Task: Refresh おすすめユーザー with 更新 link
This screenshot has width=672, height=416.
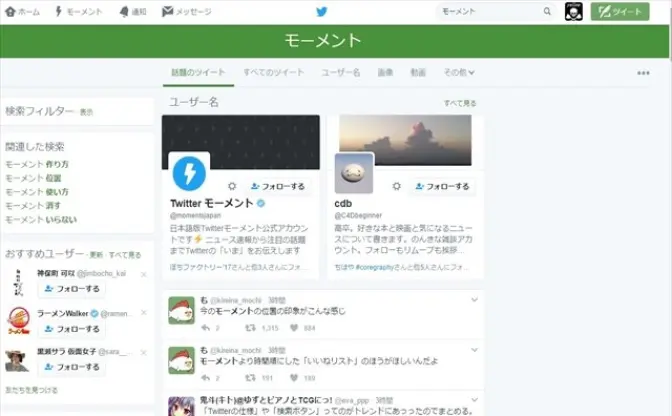Action: click(x=96, y=255)
